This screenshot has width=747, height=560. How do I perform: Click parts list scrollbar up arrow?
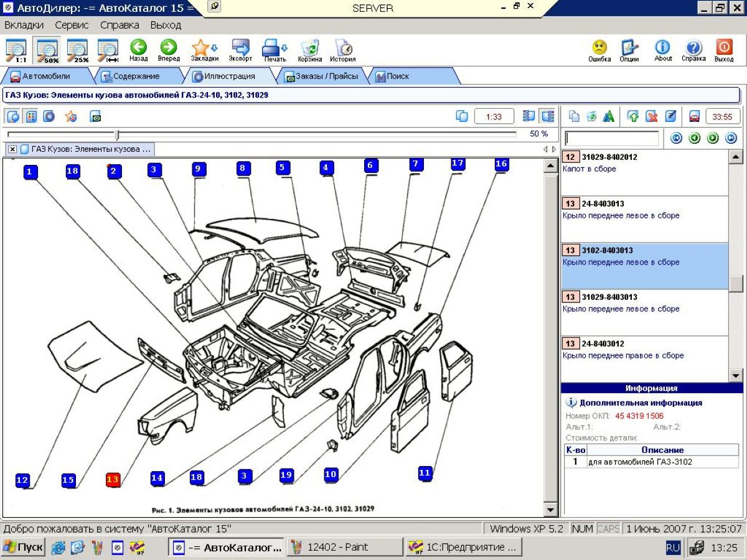click(736, 157)
